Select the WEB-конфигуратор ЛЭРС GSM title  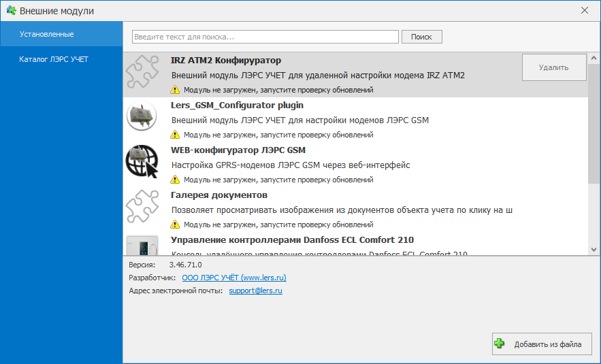[238, 150]
